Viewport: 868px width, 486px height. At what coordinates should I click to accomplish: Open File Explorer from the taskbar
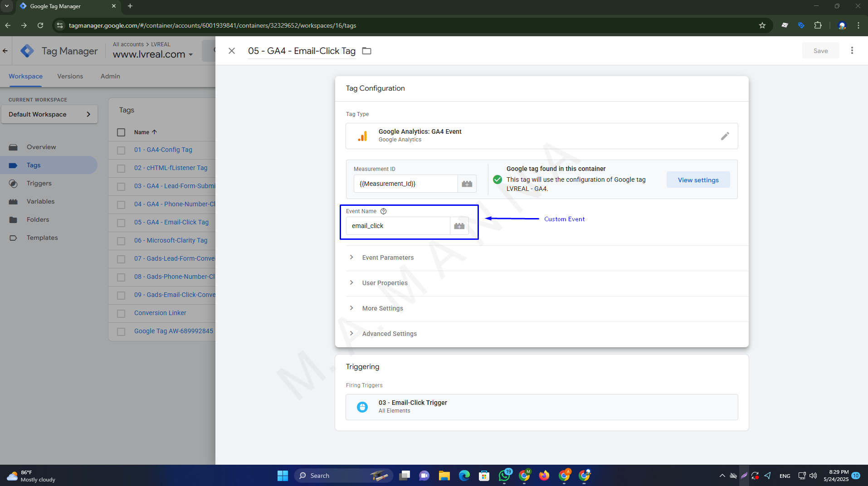pos(444,476)
